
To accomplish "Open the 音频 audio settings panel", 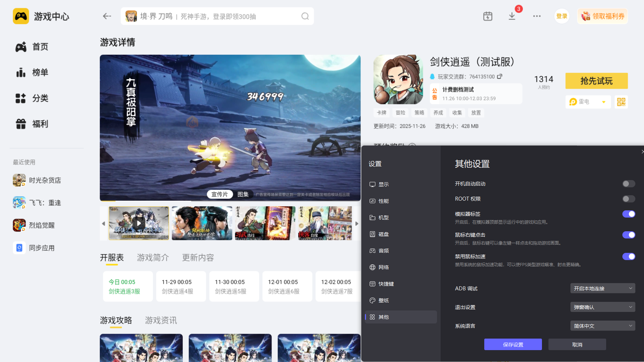I will (x=383, y=251).
